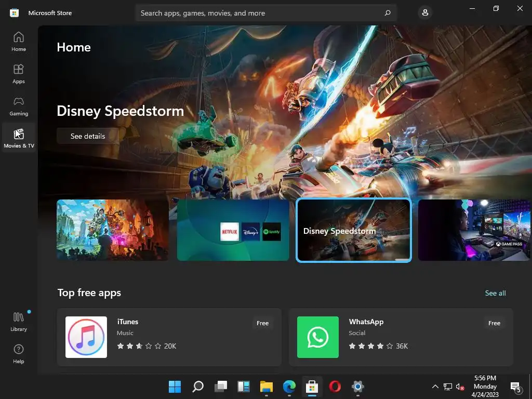Click See all for Top free apps
The width and height of the screenshot is (532, 399).
(x=495, y=293)
